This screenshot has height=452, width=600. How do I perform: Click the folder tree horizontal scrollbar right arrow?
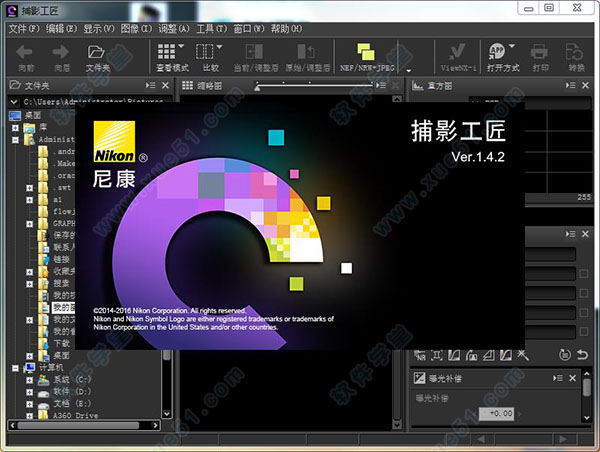[x=155, y=425]
